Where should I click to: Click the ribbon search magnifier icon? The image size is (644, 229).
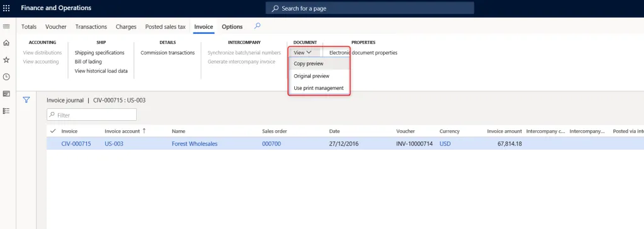(x=257, y=26)
